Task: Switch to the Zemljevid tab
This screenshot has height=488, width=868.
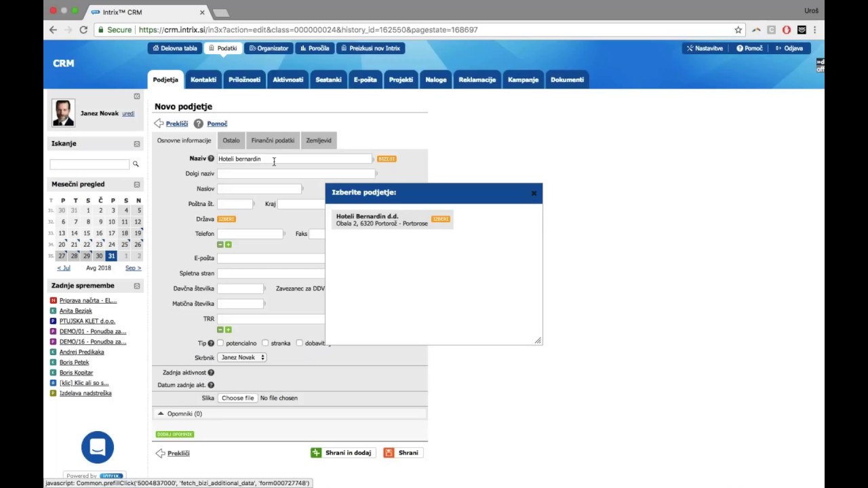Action: click(x=319, y=140)
